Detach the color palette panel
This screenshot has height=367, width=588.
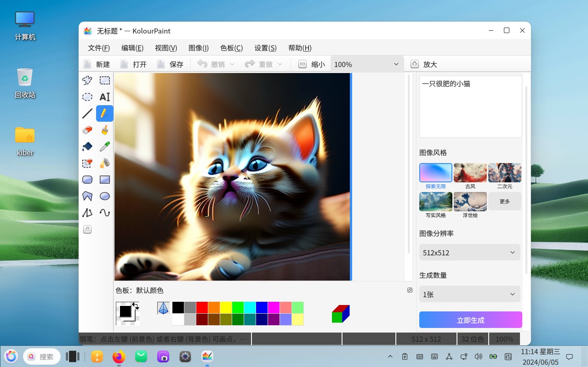click(410, 290)
